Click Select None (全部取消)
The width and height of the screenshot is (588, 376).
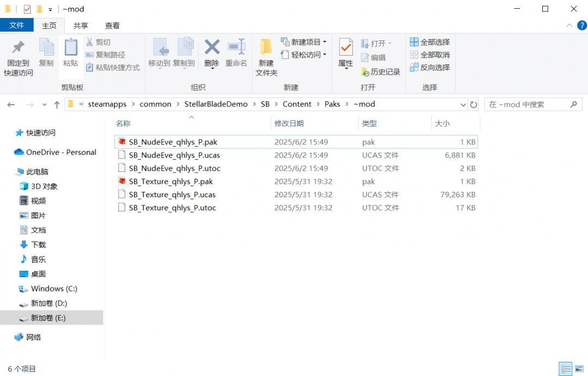coord(430,55)
